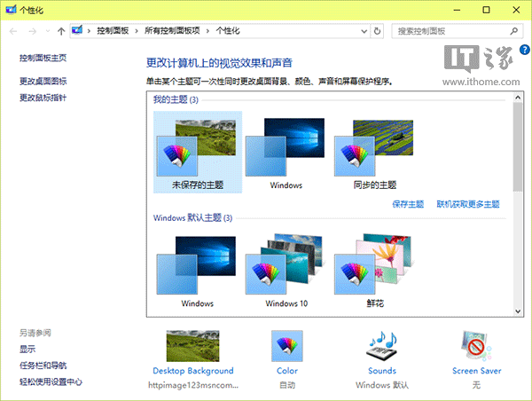Expand the chevron after 所有控制面板项 breadcrumb
Screen dimensions: 532x401
pos(207,31)
